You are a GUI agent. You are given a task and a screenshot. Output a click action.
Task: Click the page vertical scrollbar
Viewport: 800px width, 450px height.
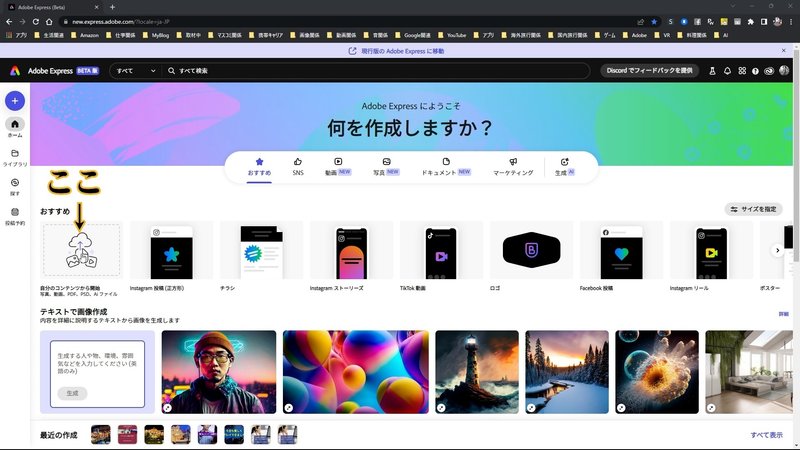coord(796,245)
